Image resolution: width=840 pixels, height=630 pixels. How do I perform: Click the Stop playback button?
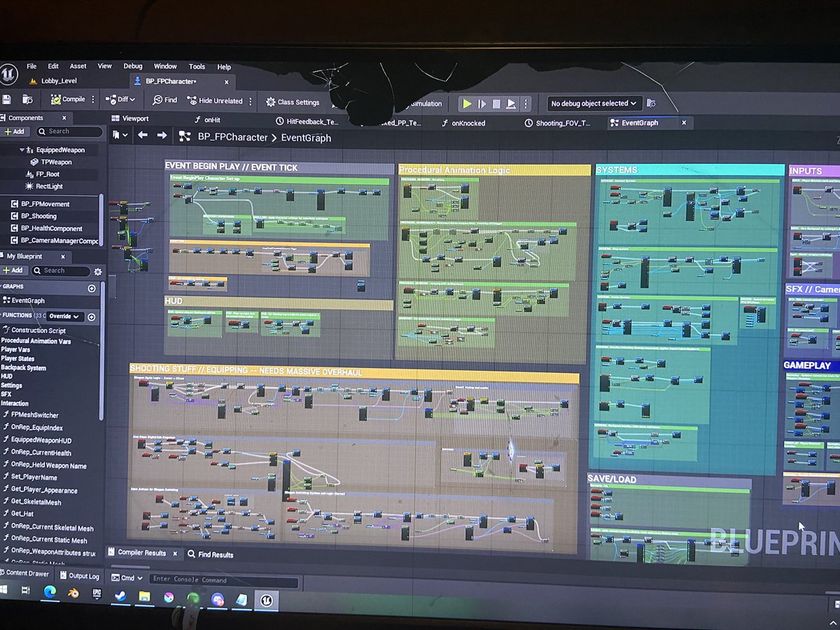point(496,104)
